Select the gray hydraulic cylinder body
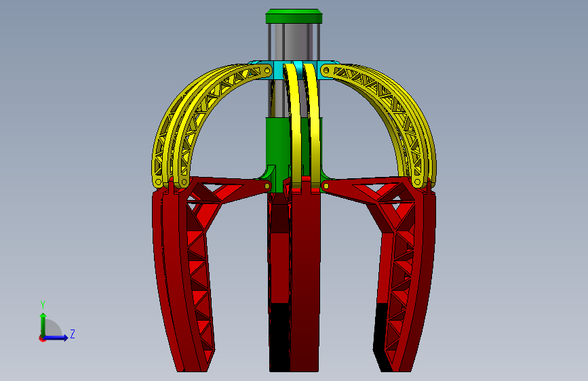The width and height of the screenshot is (588, 381). point(294,42)
